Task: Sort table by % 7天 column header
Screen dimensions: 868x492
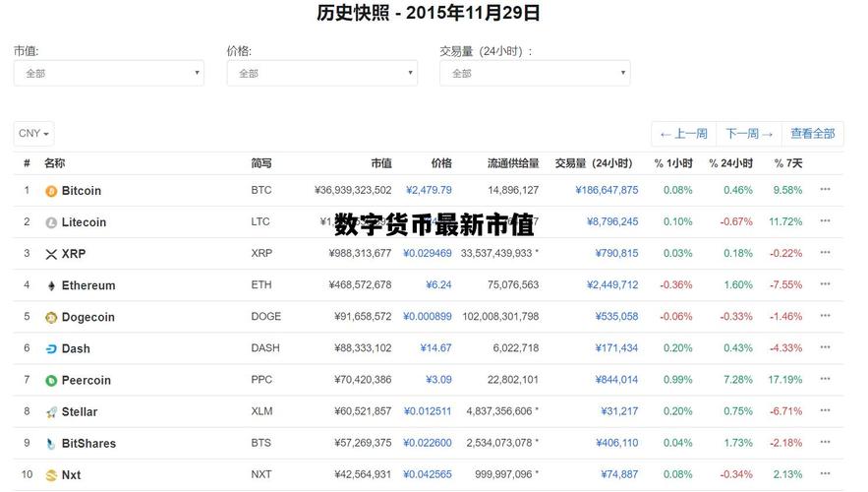Action: (x=788, y=163)
